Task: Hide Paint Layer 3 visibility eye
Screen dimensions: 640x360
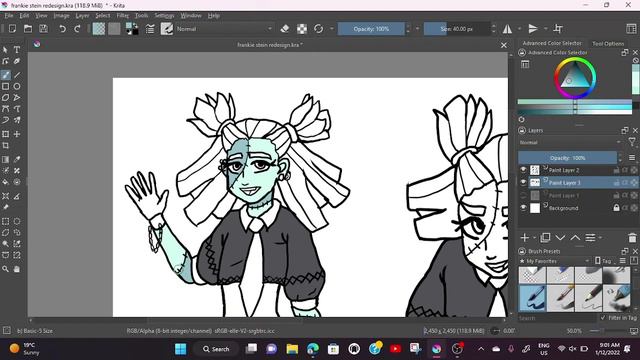Action: tap(523, 182)
